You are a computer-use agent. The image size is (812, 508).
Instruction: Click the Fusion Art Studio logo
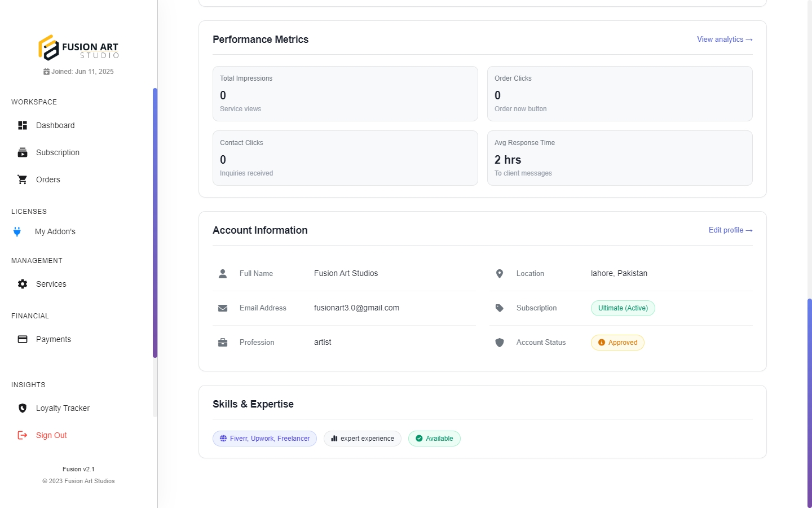pos(78,47)
